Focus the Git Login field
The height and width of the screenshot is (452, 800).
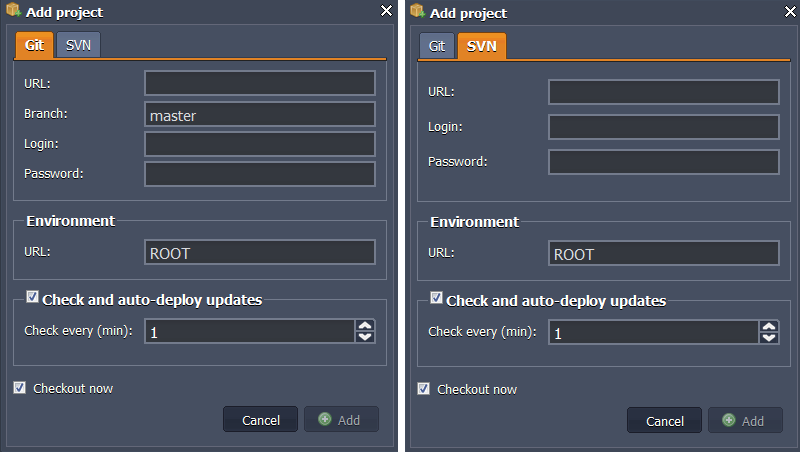[x=260, y=144]
